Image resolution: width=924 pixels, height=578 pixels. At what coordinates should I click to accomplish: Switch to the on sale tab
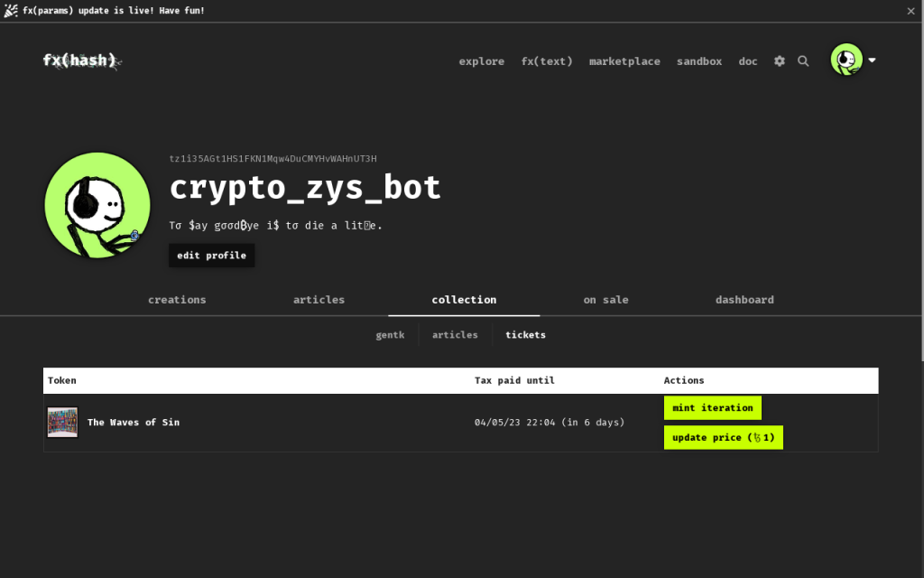tap(605, 300)
